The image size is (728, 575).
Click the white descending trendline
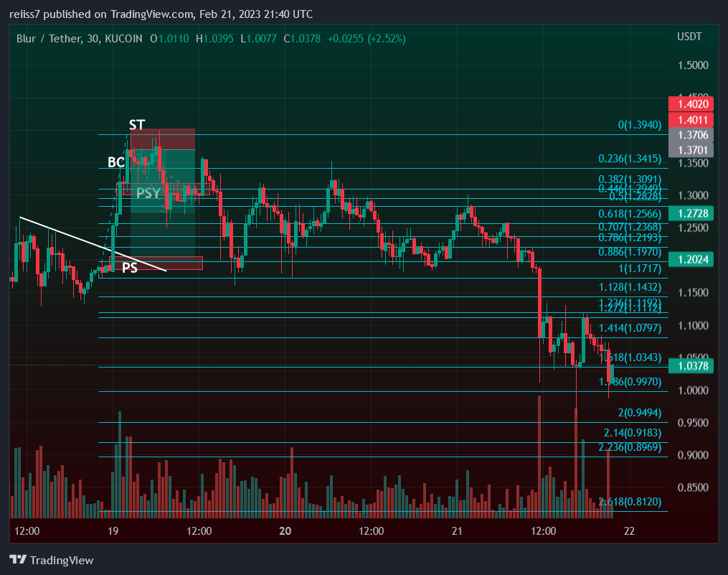point(93,243)
